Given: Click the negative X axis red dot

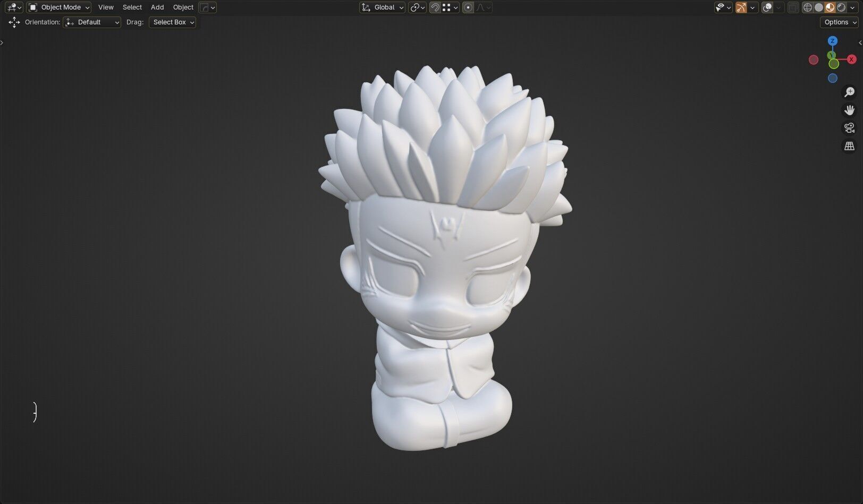Looking at the screenshot, I should (x=814, y=60).
